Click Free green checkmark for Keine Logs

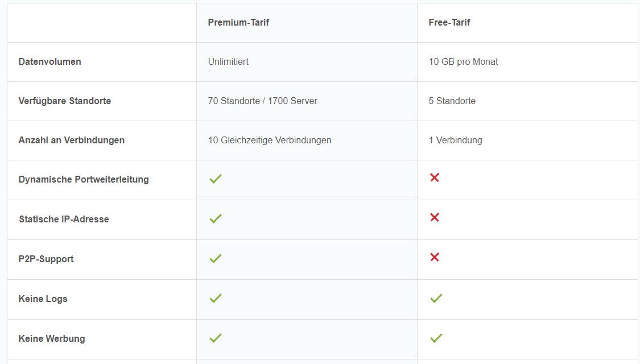coord(436,298)
